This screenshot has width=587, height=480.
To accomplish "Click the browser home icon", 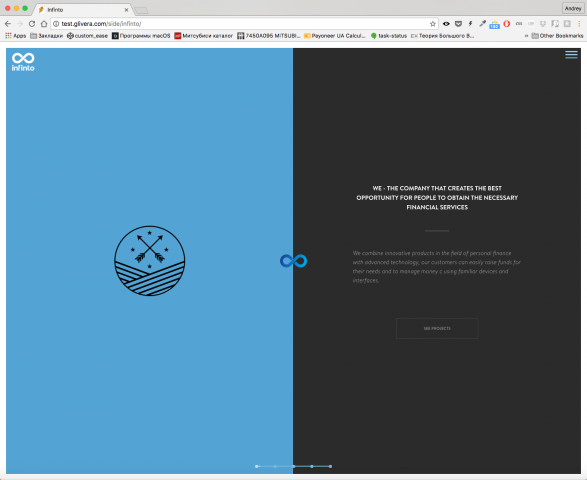I will (x=44, y=24).
